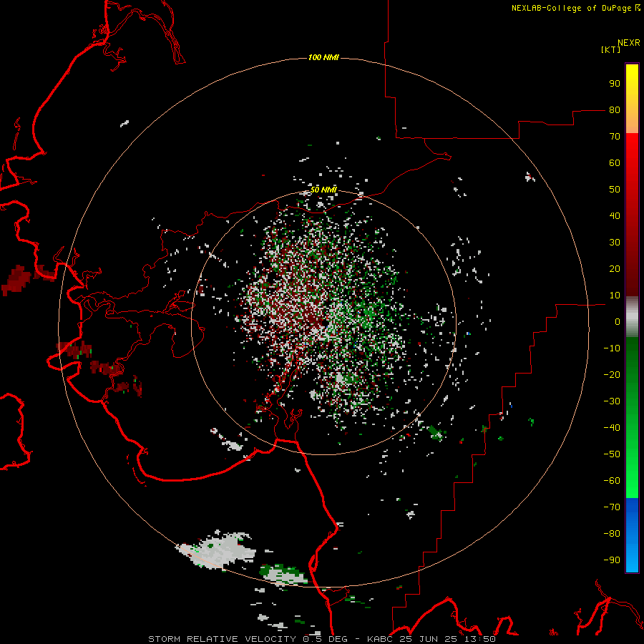Click the -30 value on velocity scale

[612, 401]
